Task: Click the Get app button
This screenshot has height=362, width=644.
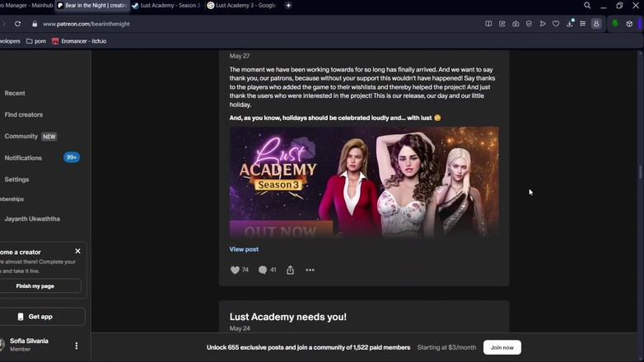Action: point(35,317)
